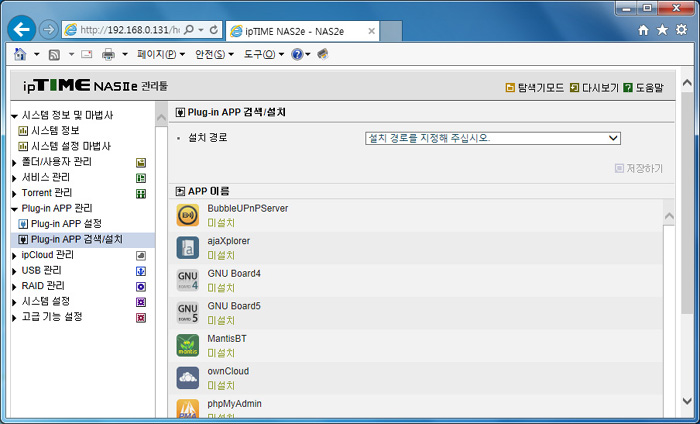This screenshot has width=700, height=424.
Task: Click the browser forward arrow button
Action: tap(49, 30)
